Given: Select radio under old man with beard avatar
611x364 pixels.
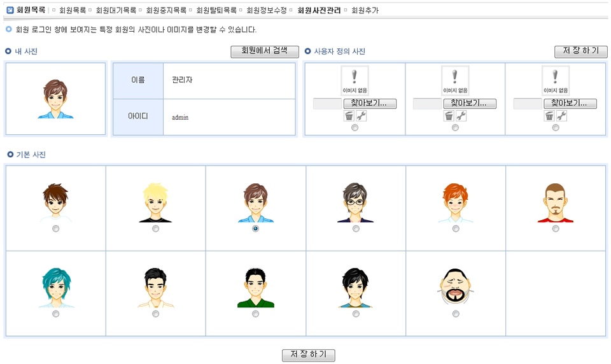Looking at the screenshot, I should click(x=456, y=314).
